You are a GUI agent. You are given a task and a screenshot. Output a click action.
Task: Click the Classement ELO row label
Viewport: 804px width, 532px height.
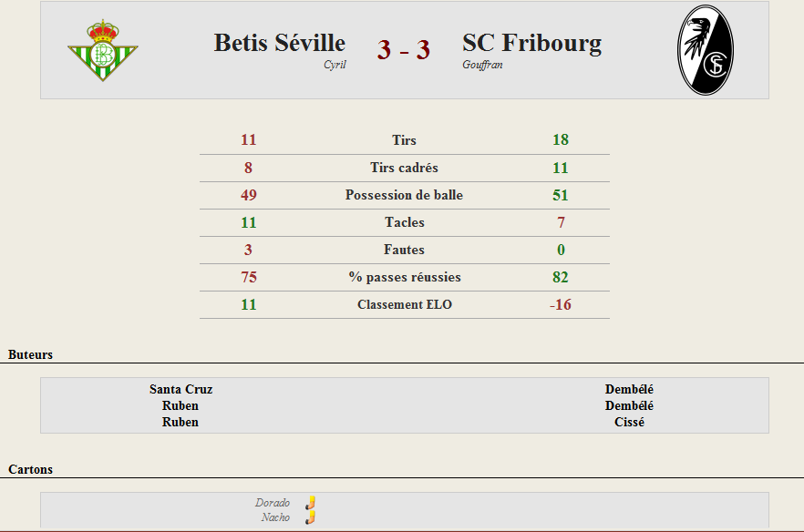[x=405, y=304]
